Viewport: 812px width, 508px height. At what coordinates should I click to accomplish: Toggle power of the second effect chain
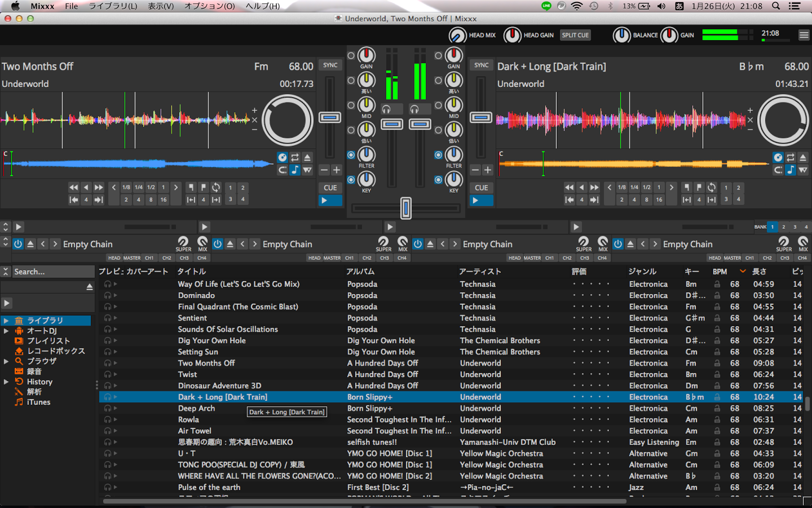217,244
